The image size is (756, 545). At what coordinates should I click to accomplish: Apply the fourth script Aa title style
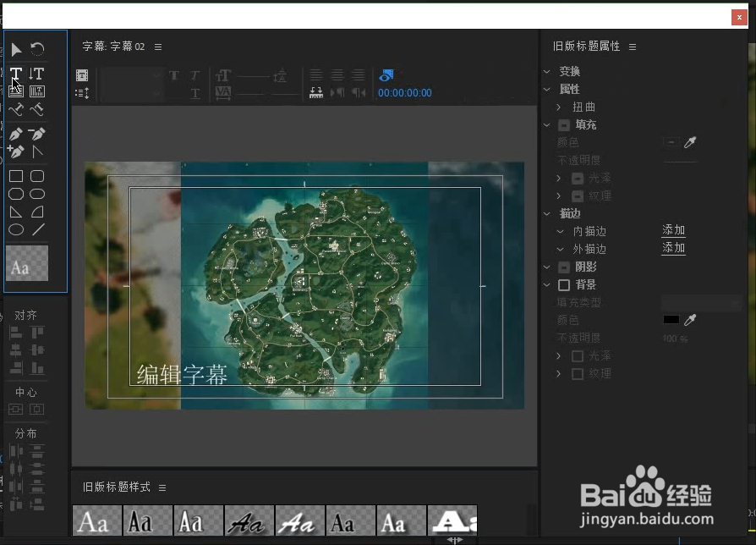tap(249, 520)
